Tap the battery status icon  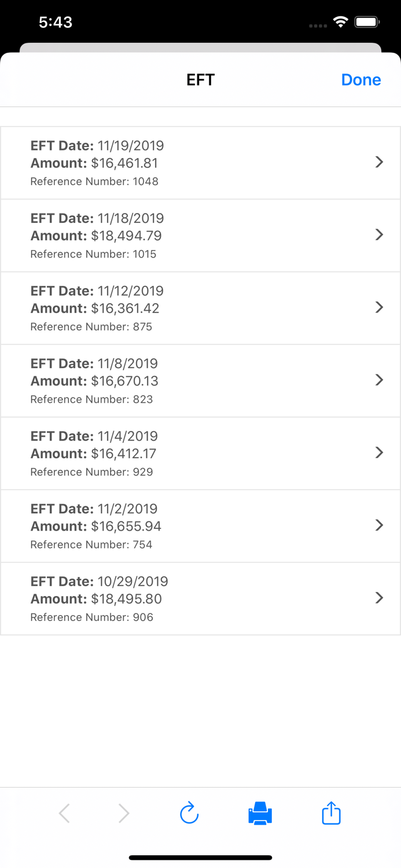click(x=367, y=23)
